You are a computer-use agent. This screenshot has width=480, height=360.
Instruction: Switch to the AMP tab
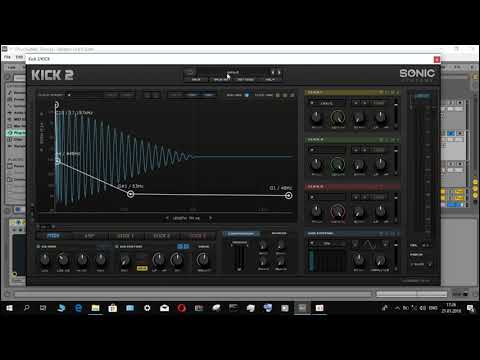(x=89, y=236)
